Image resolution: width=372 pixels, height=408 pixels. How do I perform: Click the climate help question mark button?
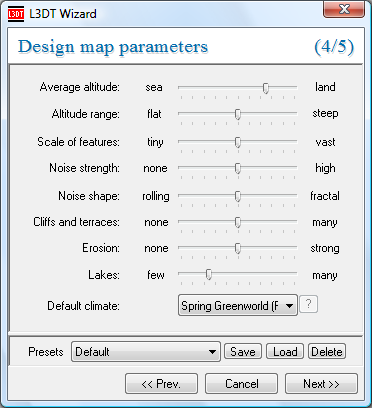click(309, 304)
